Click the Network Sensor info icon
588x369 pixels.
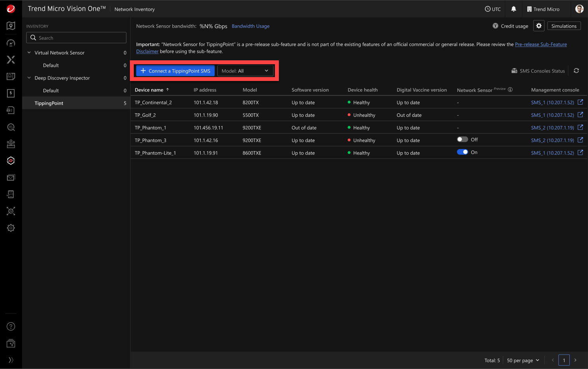coord(510,90)
